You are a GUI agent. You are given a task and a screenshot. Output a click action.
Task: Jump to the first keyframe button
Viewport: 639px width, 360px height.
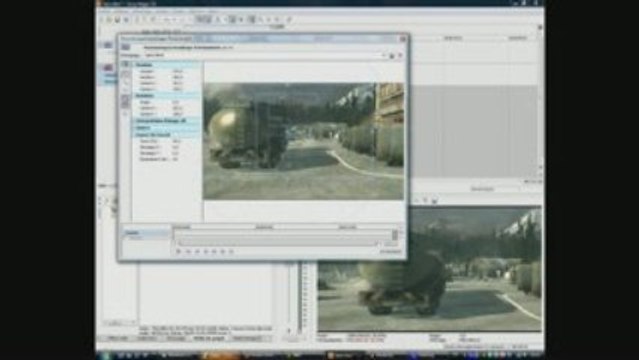pos(188,252)
